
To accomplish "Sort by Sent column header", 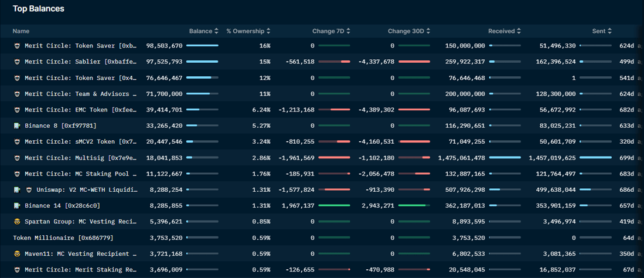I will pos(602,31).
